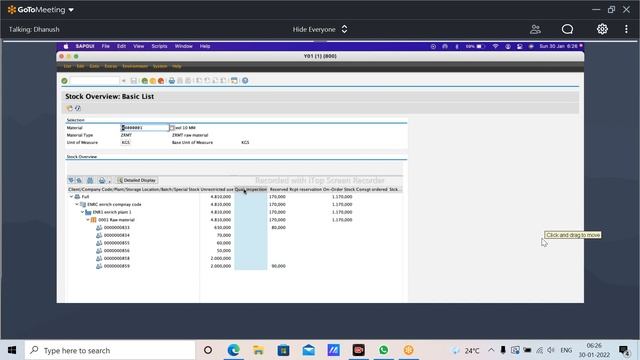Click the Unrestricted use column header

(x=217, y=189)
